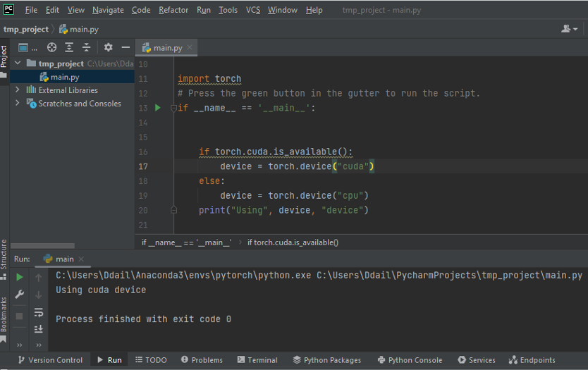The image size is (588, 370).
Task: Open the Edit menu
Action: pyautogui.click(x=52, y=10)
